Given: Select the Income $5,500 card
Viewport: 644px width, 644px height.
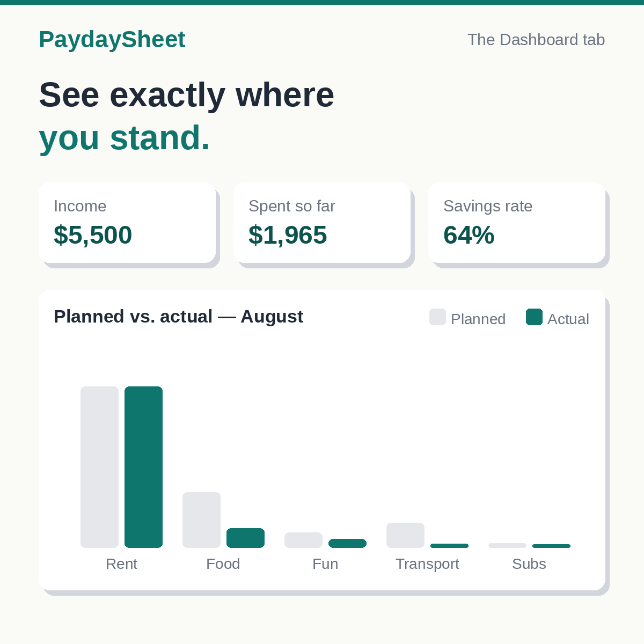Looking at the screenshot, I should click(127, 223).
